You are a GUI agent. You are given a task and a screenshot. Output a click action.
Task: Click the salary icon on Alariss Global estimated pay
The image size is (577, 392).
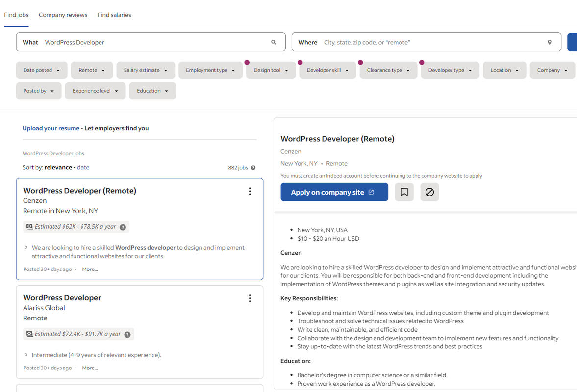tap(29, 334)
